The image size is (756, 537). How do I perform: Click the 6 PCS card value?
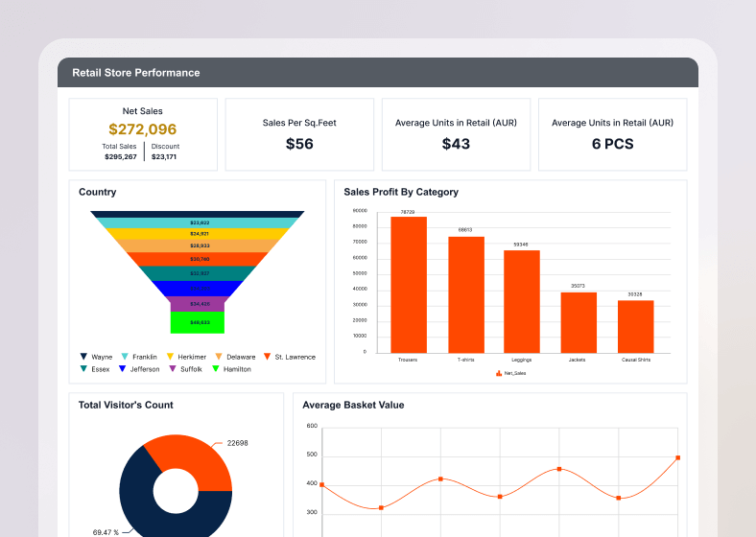(613, 144)
